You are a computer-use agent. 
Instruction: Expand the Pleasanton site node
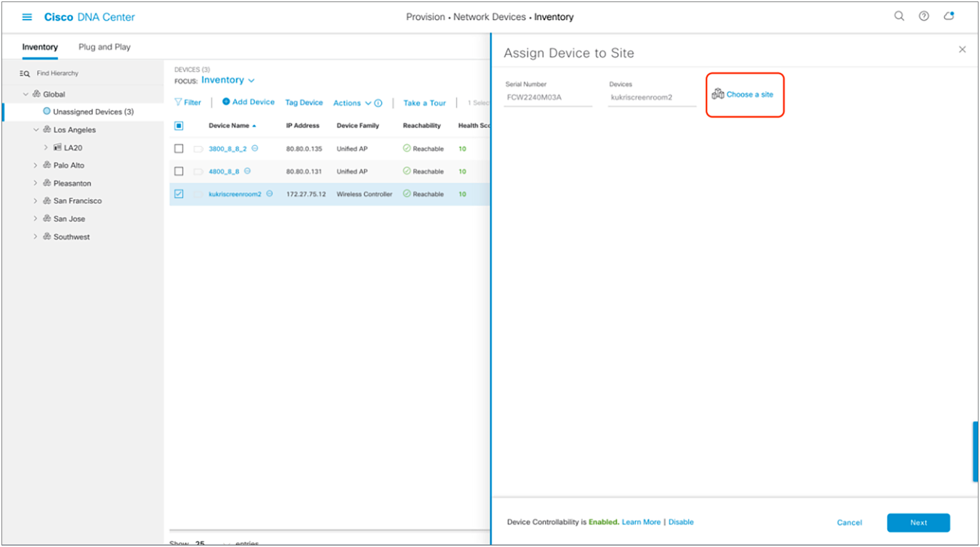coord(35,183)
